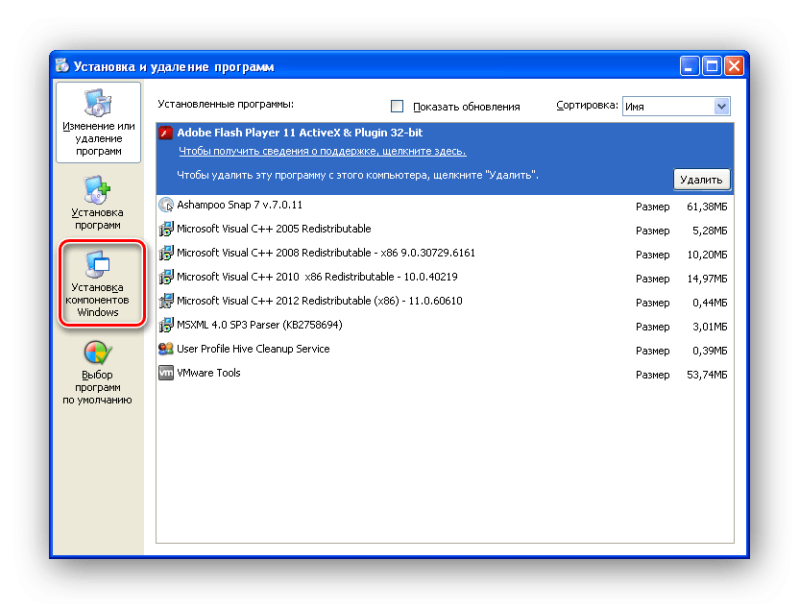Viewport: 800px width, 609px height.
Task: Expand the Сортировка dropdown arrow
Action: [x=721, y=107]
